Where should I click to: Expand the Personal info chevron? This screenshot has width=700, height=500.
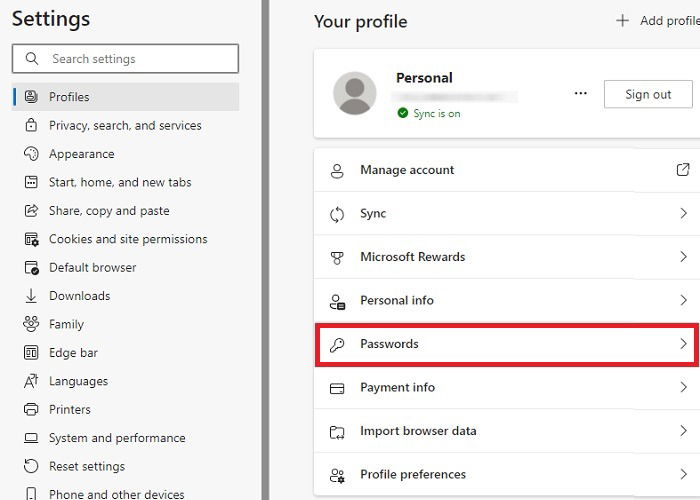tap(683, 300)
